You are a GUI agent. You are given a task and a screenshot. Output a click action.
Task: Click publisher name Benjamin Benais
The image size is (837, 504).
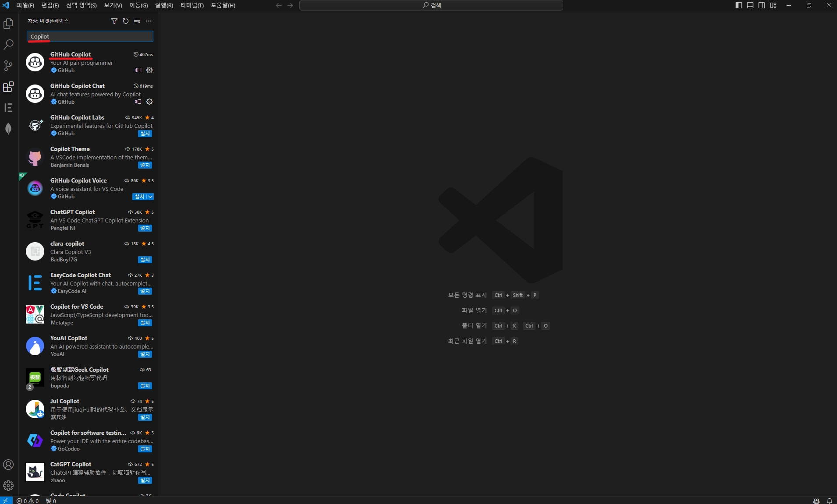[x=70, y=165]
